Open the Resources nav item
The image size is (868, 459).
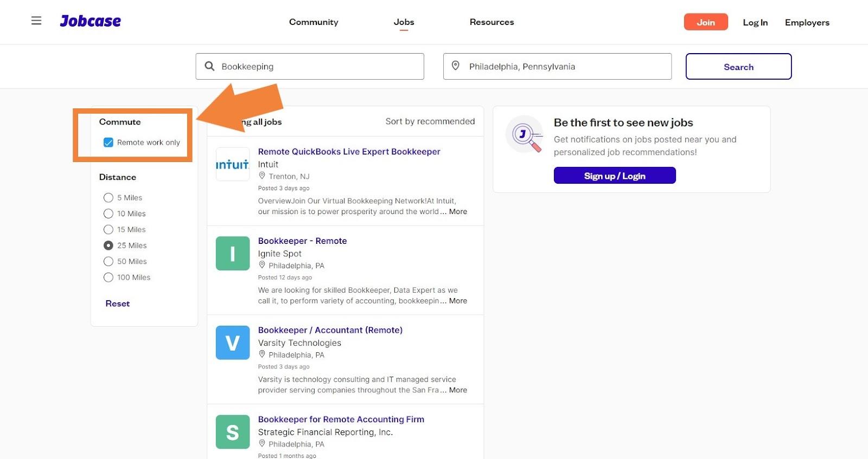pyautogui.click(x=492, y=22)
